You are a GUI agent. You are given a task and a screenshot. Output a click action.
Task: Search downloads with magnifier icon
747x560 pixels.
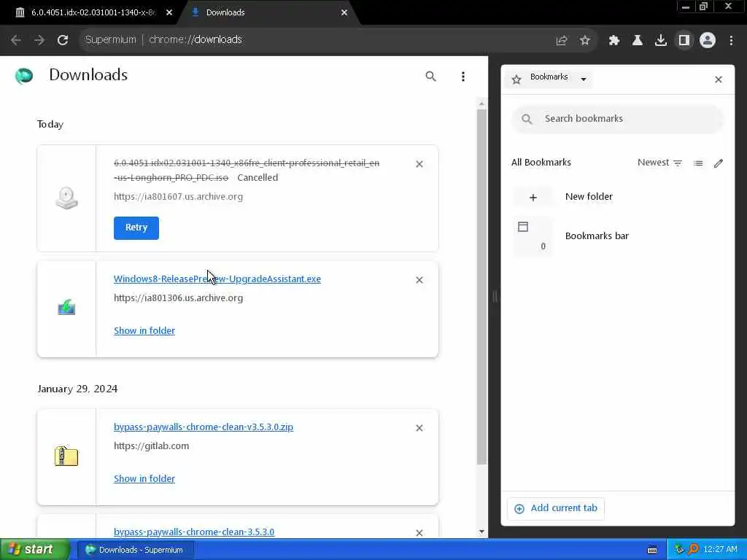[430, 76]
